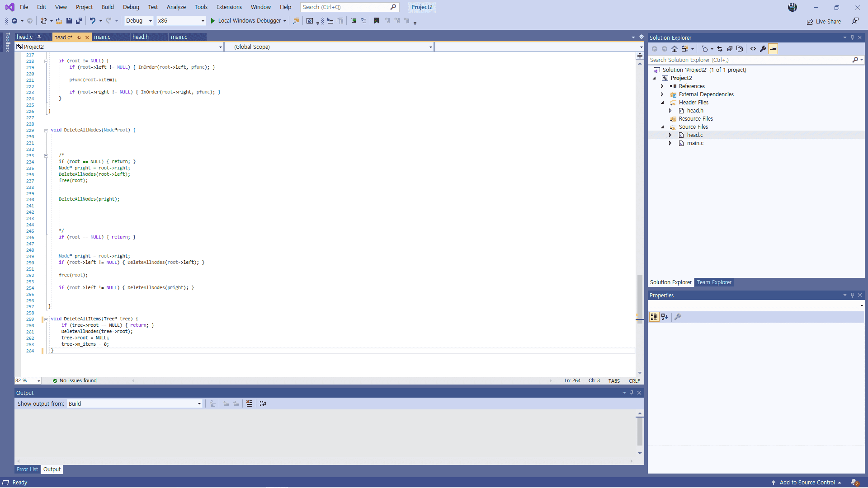The height and width of the screenshot is (488, 868).
Task: Toggle Categorized view in Properties panel
Action: coord(654,317)
